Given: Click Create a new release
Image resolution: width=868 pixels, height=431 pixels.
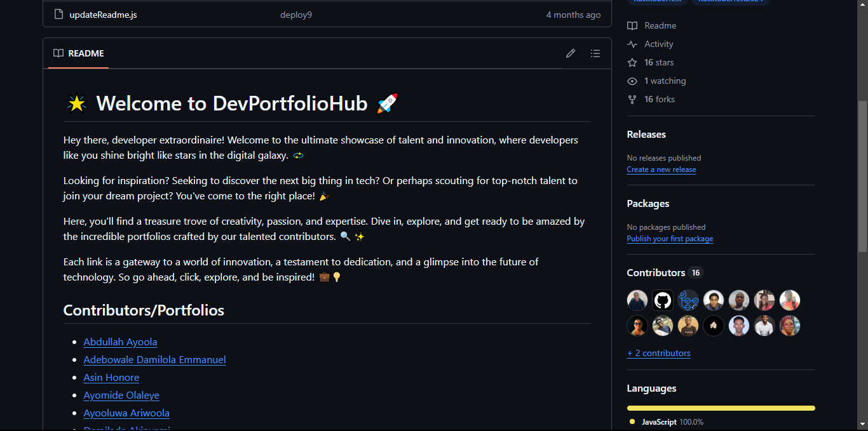Looking at the screenshot, I should click(661, 169).
